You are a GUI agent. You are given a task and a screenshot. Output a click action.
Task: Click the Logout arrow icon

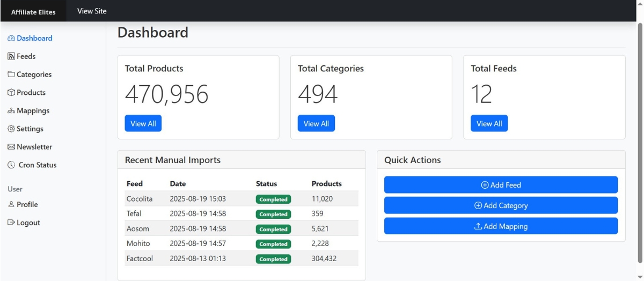(x=11, y=223)
